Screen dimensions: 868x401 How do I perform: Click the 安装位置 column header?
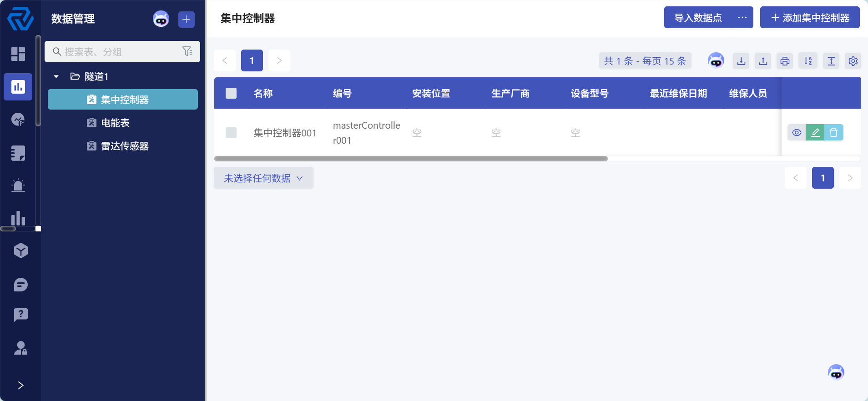(x=431, y=93)
